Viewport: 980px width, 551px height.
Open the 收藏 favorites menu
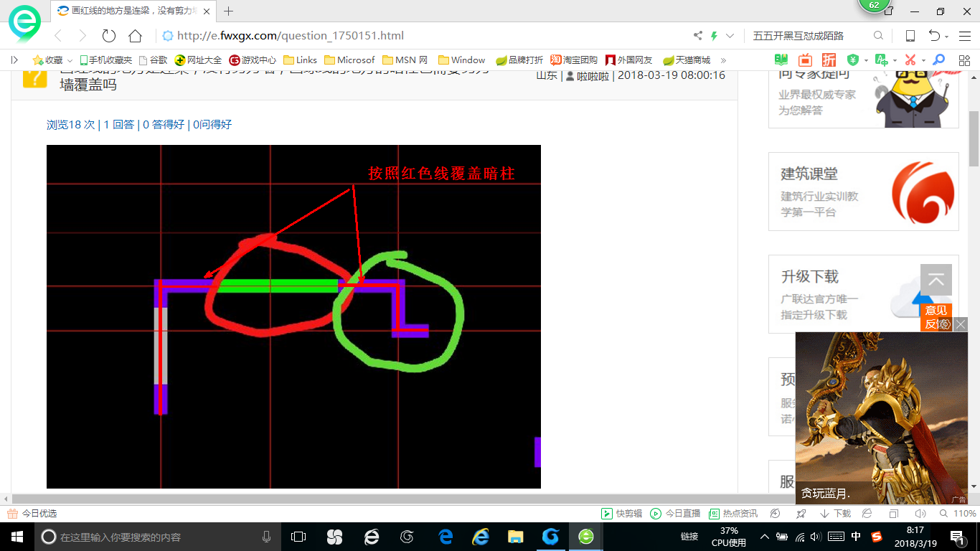click(x=52, y=60)
